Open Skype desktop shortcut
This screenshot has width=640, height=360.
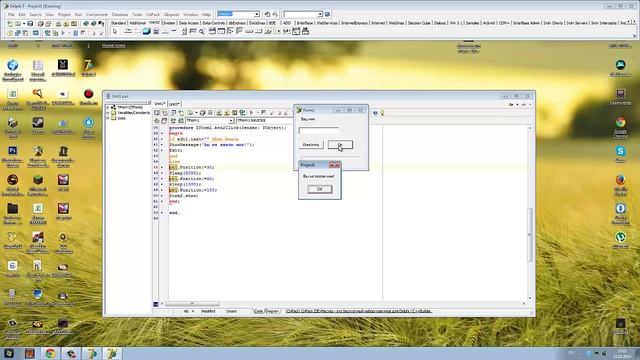pos(620,155)
